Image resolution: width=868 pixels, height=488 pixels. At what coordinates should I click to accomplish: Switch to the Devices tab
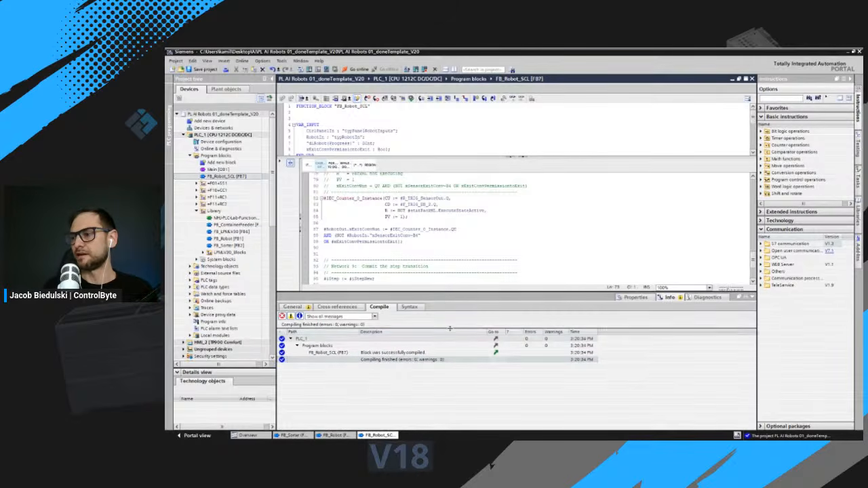pos(189,89)
